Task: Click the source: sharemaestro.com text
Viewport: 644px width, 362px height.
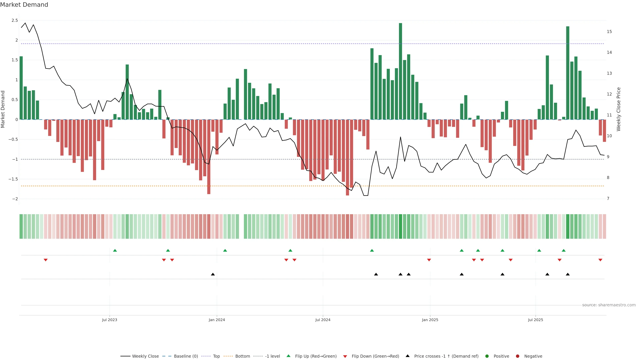Action: pyautogui.click(x=609, y=305)
